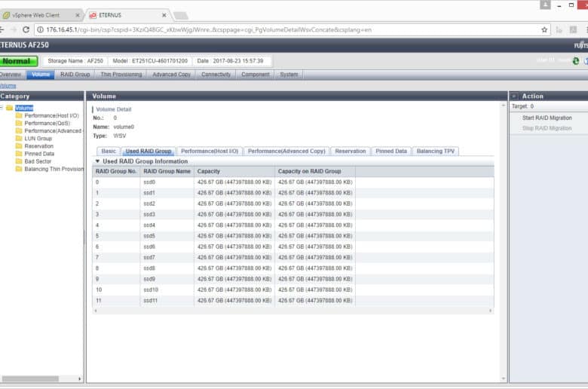Image resolution: width=588 pixels, height=389 pixels.
Task: Click the Performance(Host I/O) folder icon
Action: coord(19,115)
